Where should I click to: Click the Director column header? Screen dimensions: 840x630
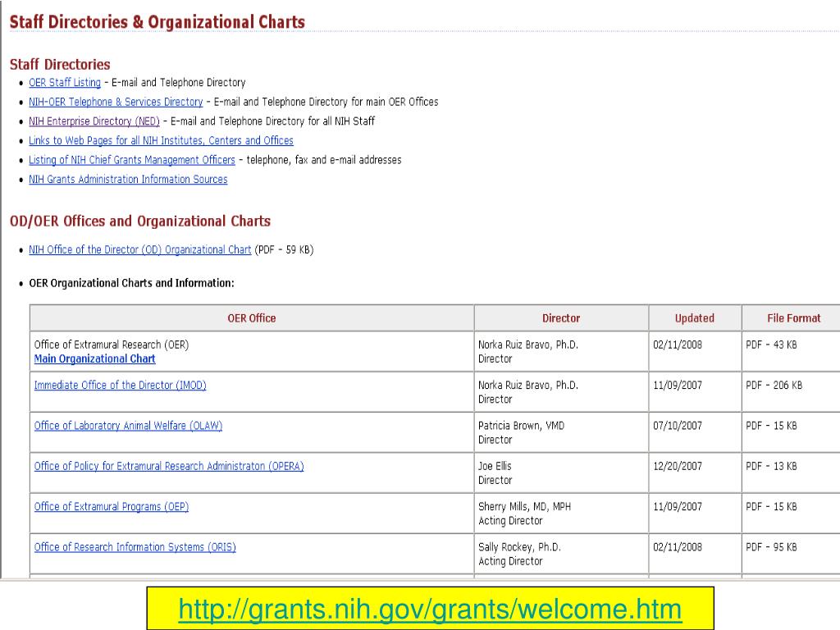[561, 318]
